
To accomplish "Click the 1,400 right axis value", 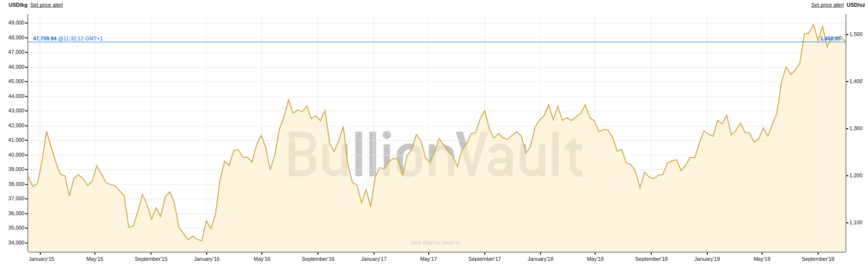I will pos(856,81).
